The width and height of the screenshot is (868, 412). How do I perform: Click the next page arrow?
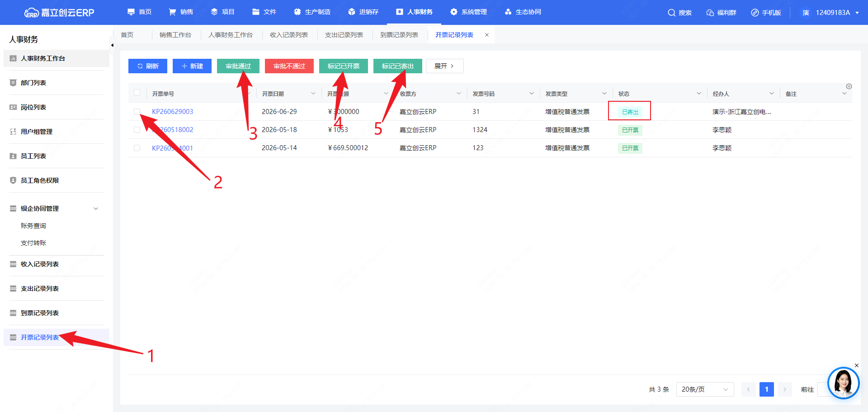tap(785, 389)
